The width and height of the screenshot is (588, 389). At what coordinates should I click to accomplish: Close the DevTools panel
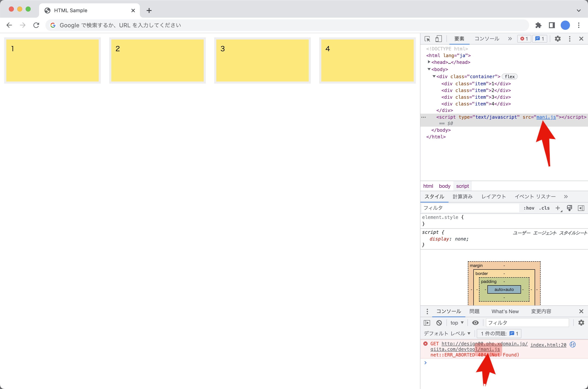581,39
